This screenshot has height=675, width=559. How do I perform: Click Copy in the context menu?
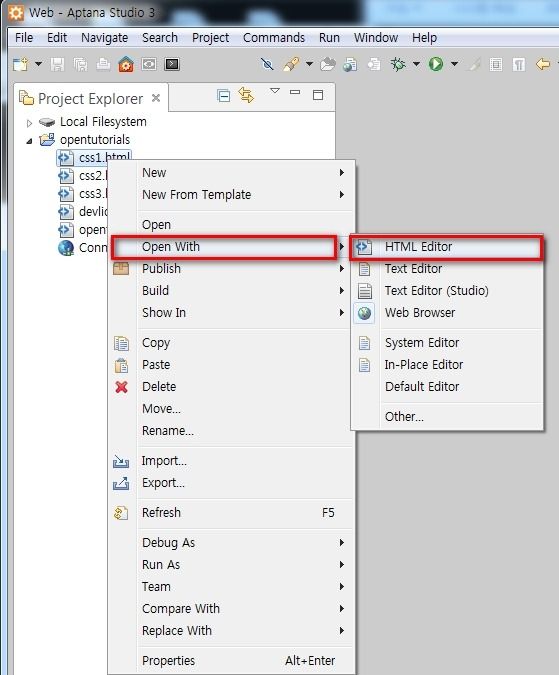tap(232, 343)
